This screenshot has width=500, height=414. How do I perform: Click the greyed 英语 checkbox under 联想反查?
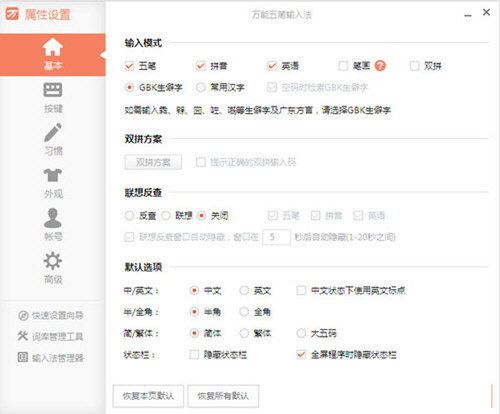(358, 216)
